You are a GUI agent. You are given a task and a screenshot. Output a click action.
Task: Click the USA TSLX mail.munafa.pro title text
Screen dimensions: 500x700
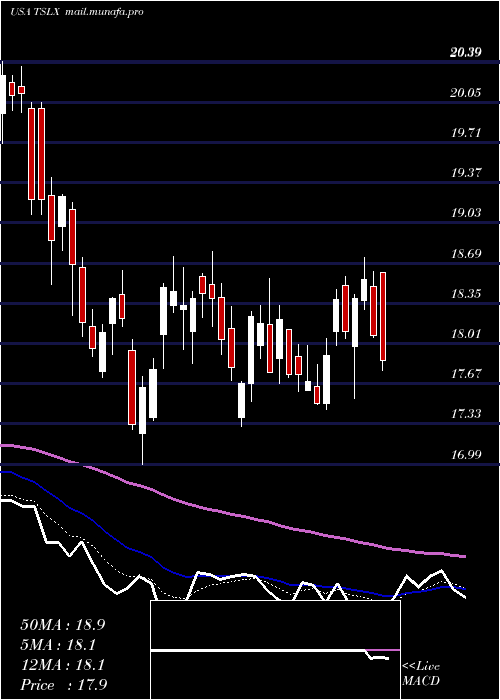pos(77,12)
